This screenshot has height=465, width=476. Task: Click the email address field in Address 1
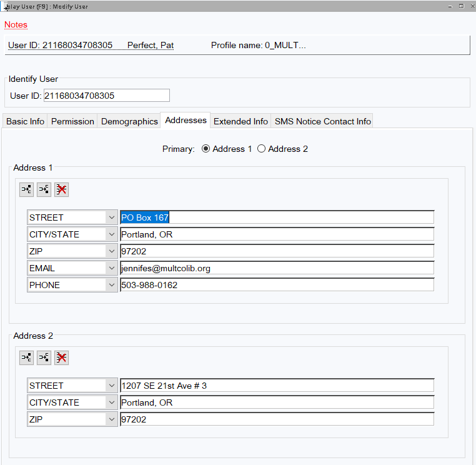pos(277,268)
